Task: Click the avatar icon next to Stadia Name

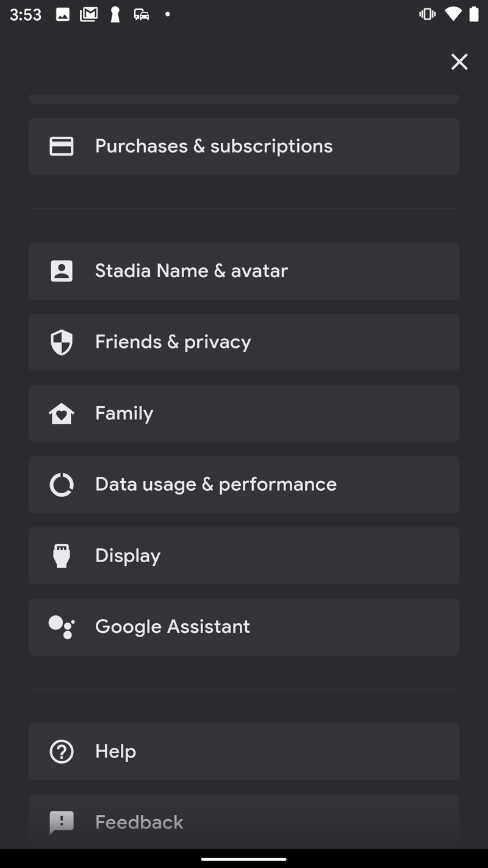Action: pyautogui.click(x=61, y=270)
